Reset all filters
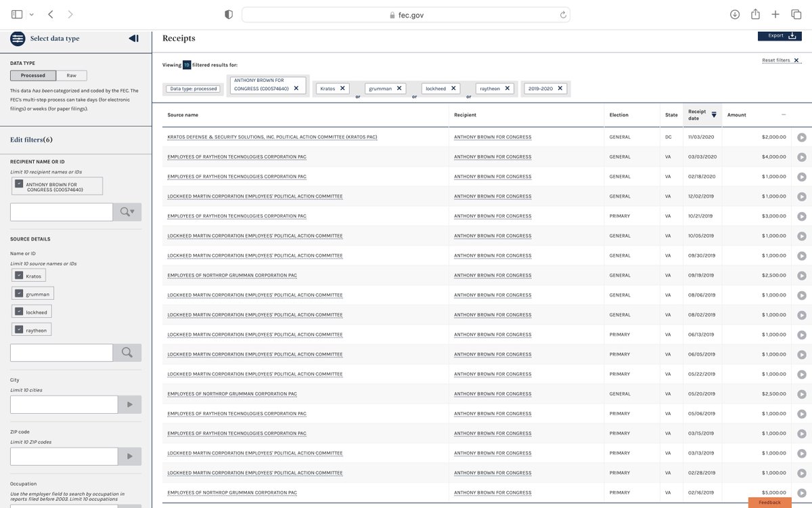812x508 pixels. 782,60
